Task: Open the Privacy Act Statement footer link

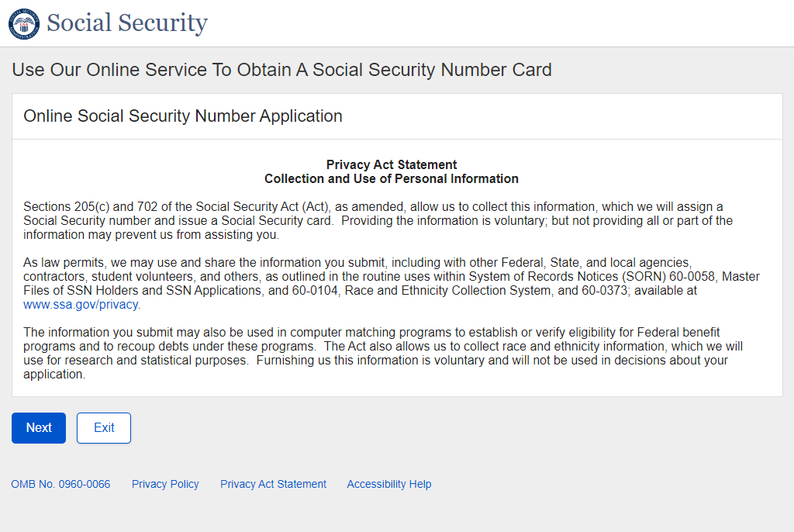Action: pyautogui.click(x=273, y=484)
